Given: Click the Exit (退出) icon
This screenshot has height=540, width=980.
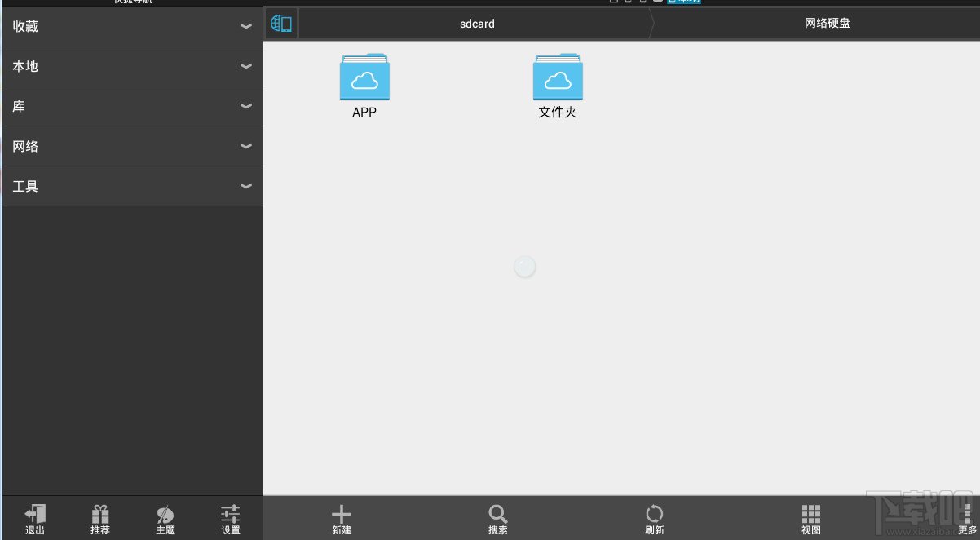Looking at the screenshot, I should tap(35, 514).
